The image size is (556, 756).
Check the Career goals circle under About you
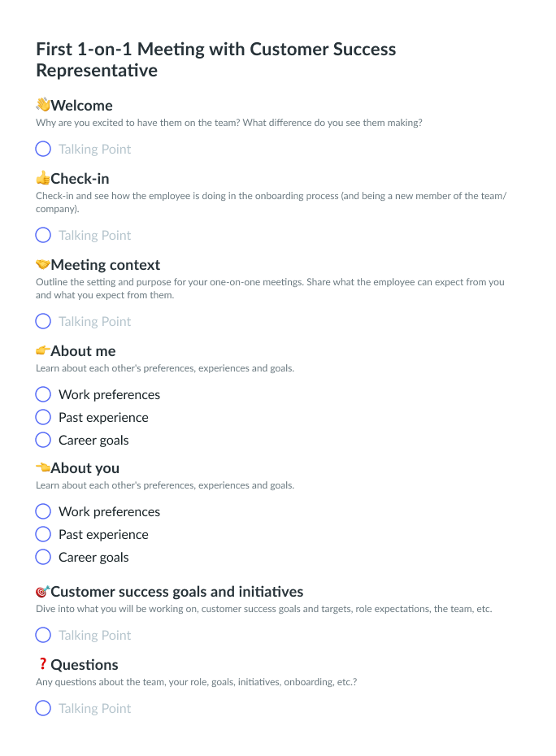(x=43, y=557)
